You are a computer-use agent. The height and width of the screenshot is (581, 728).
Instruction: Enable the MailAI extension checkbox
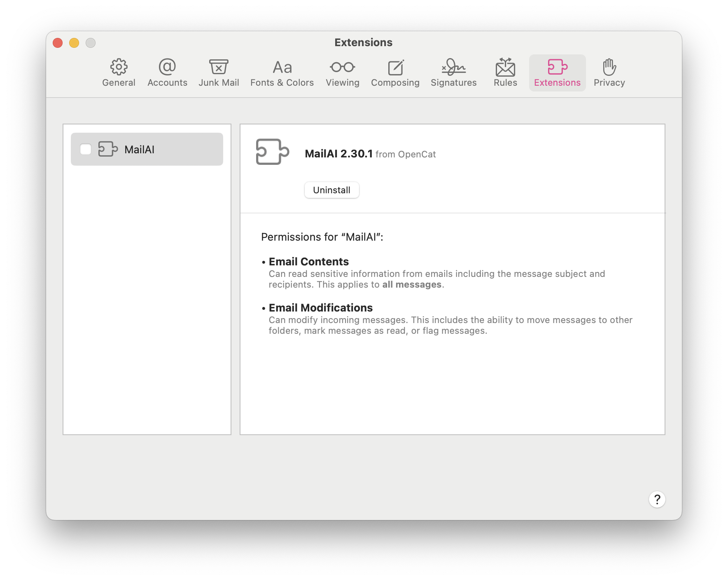point(86,149)
